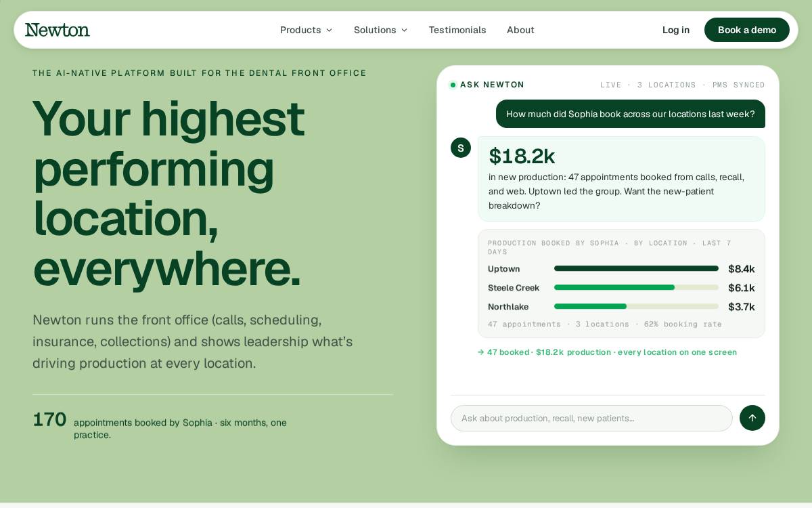812x508 pixels.
Task: Click 'appointments booked by Sophia' caption
Action: coord(180,428)
